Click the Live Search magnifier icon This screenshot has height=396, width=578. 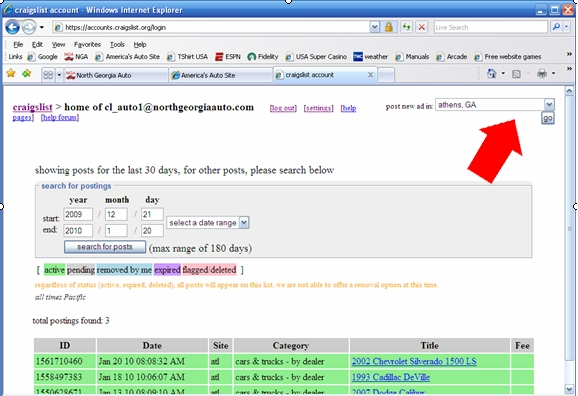tap(556, 27)
